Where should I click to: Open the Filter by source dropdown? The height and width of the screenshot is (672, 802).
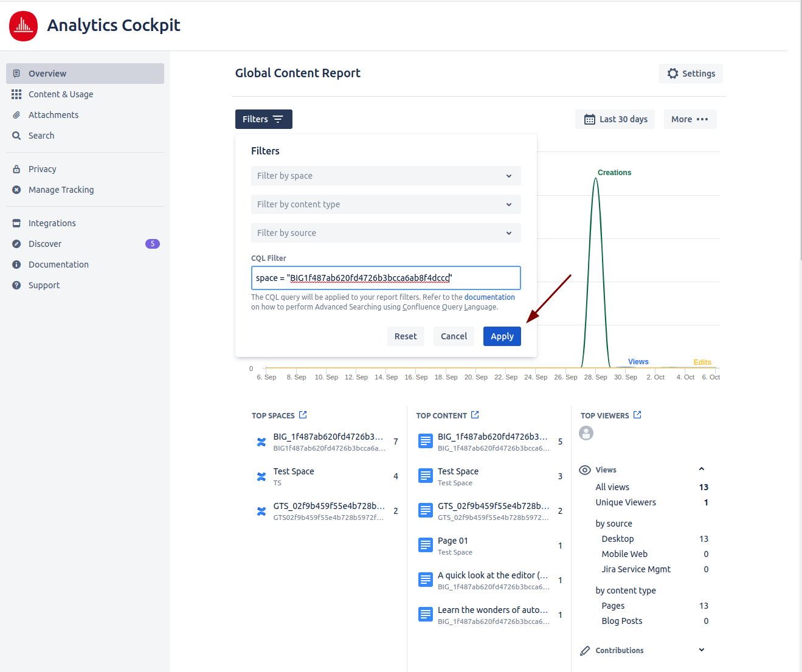tap(385, 233)
